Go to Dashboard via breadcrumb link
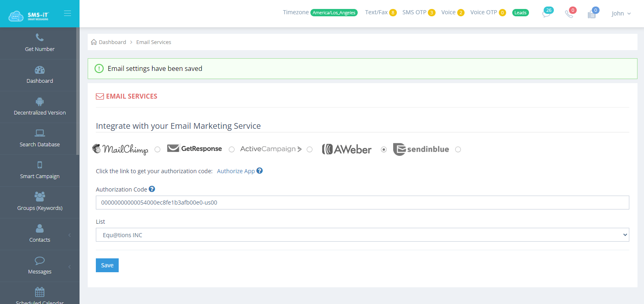The height and width of the screenshot is (304, 644). pos(113,42)
